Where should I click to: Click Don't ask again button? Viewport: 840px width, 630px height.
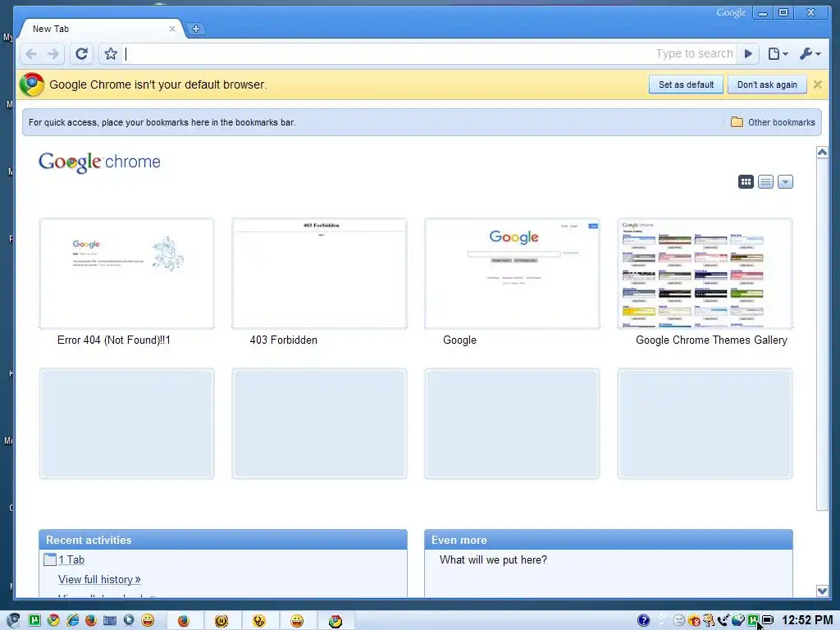(x=767, y=84)
